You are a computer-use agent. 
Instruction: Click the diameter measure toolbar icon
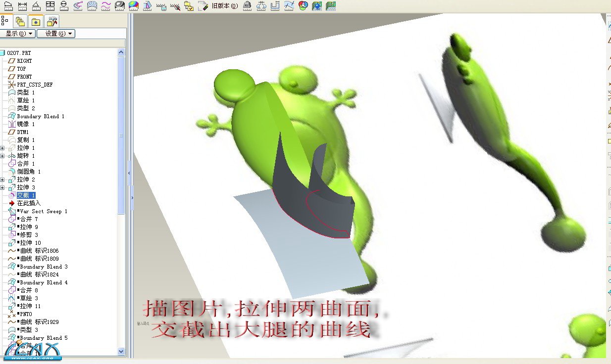click(64, 6)
